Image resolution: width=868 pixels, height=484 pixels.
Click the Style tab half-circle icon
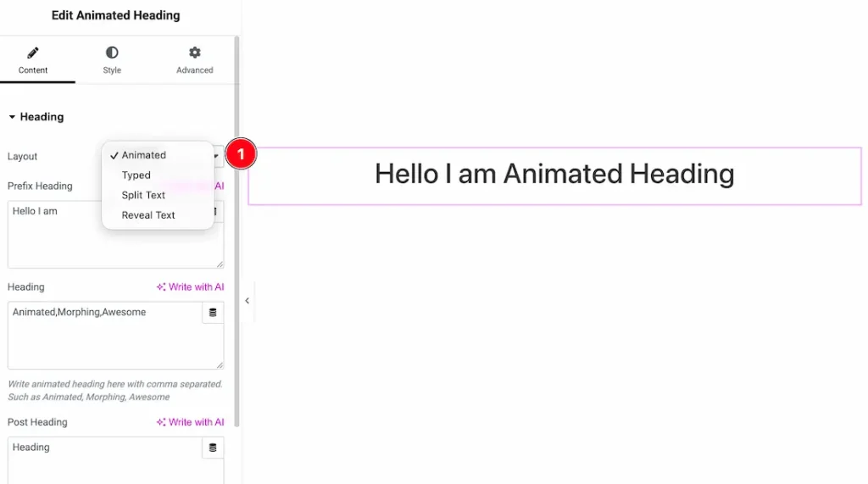tap(112, 53)
